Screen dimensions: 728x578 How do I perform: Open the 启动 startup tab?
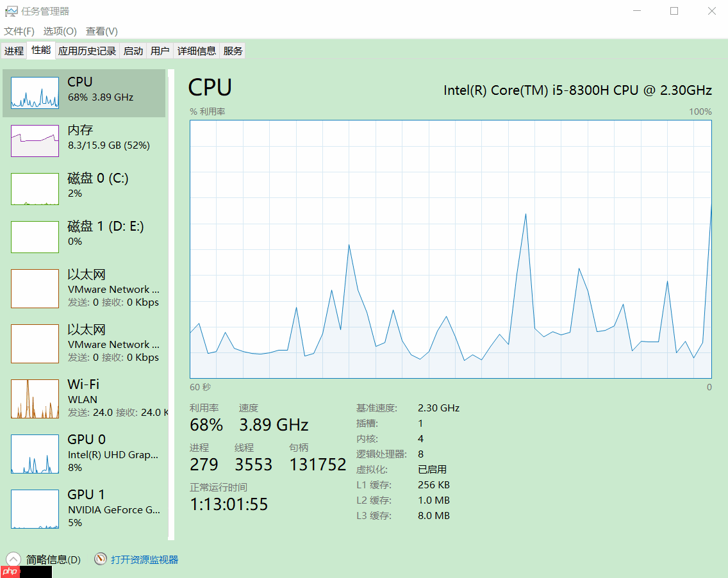(133, 50)
